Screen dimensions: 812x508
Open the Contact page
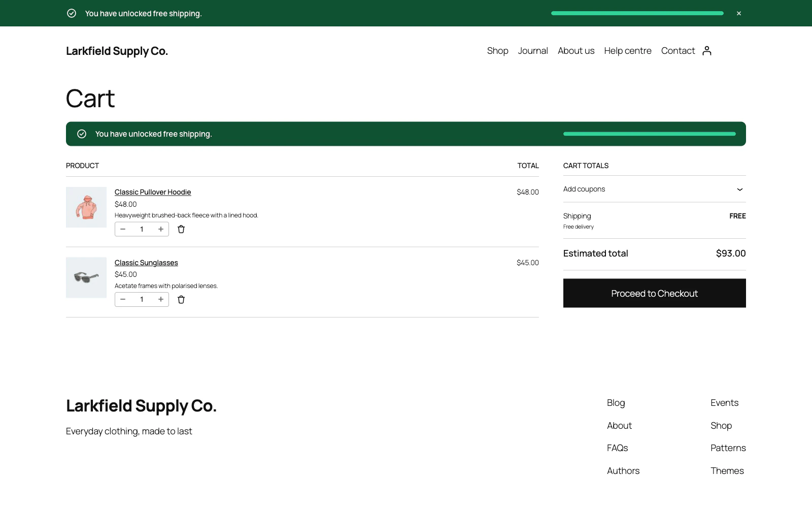pyautogui.click(x=678, y=51)
